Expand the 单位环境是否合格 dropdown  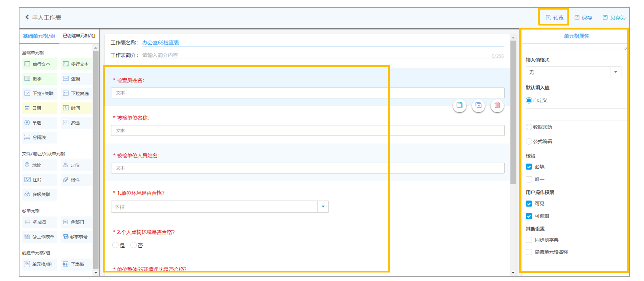click(220, 207)
